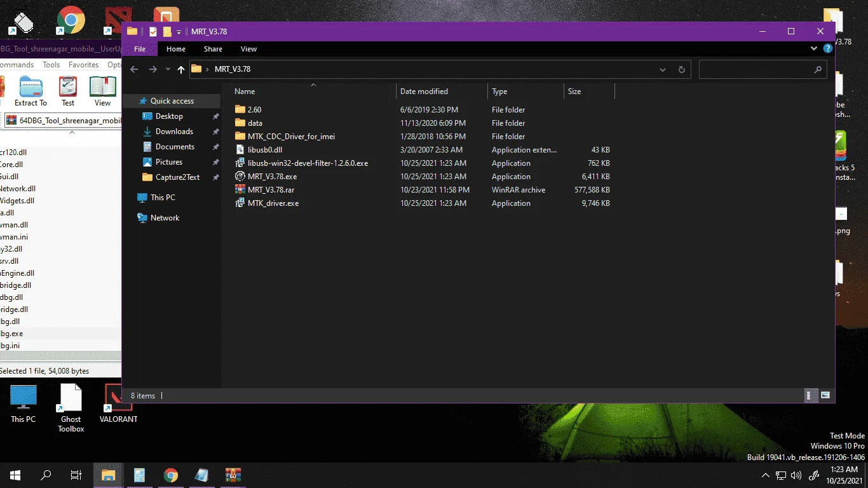Go back with the Back arrow
868x488 pixels.
pyautogui.click(x=134, y=69)
